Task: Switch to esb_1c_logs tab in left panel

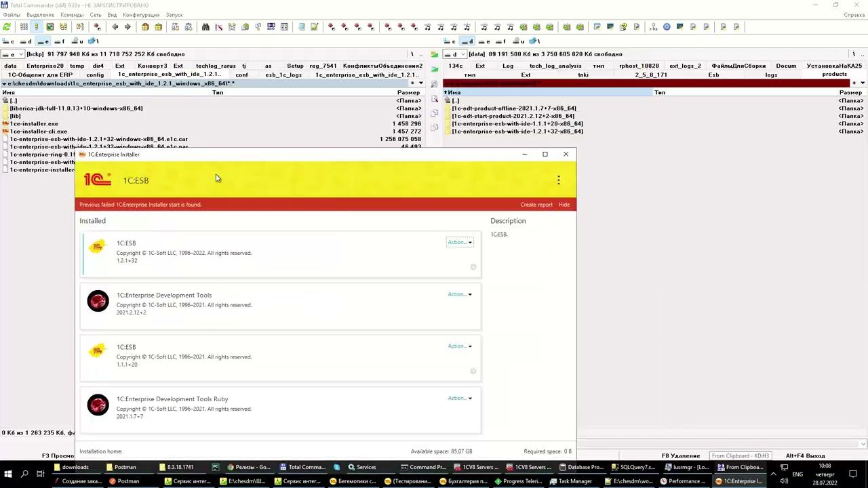Action: [x=283, y=75]
